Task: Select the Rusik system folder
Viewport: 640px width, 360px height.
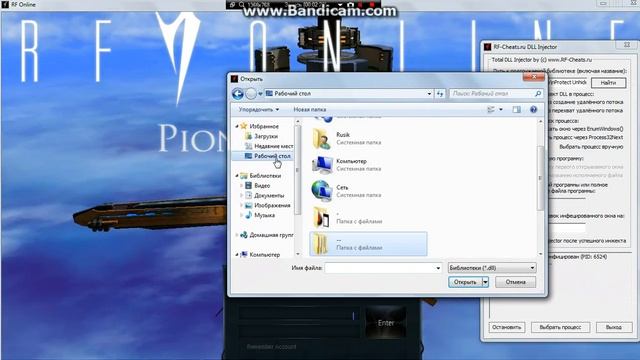Action: click(x=367, y=138)
